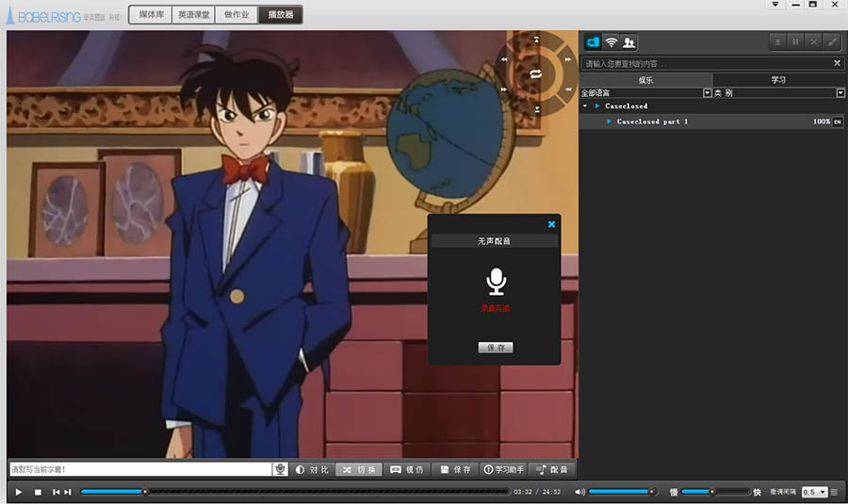Click the microphone icon beside subtitle field

(280, 469)
